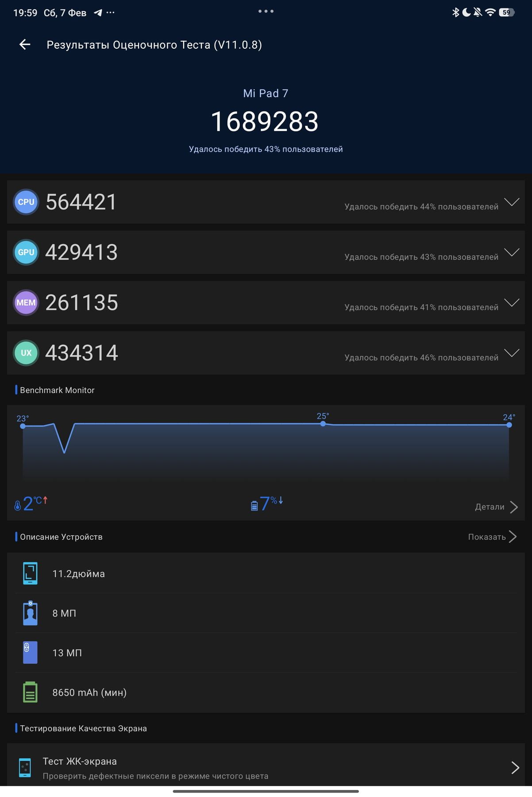Tap the LCD test phone icon

click(x=25, y=768)
